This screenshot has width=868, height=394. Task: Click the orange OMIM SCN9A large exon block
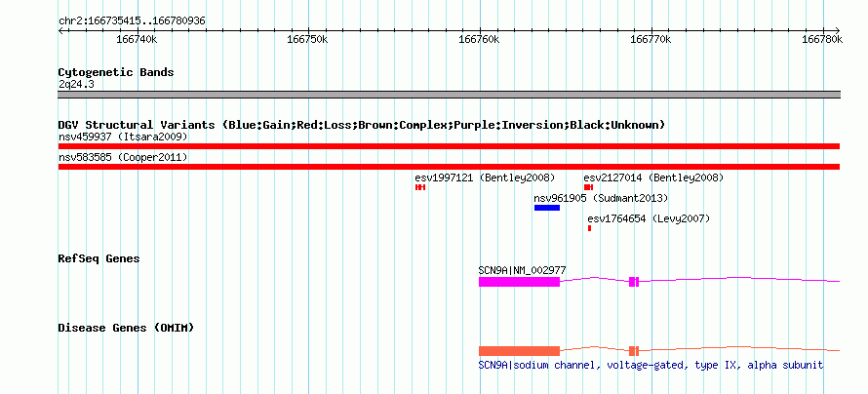(x=519, y=351)
